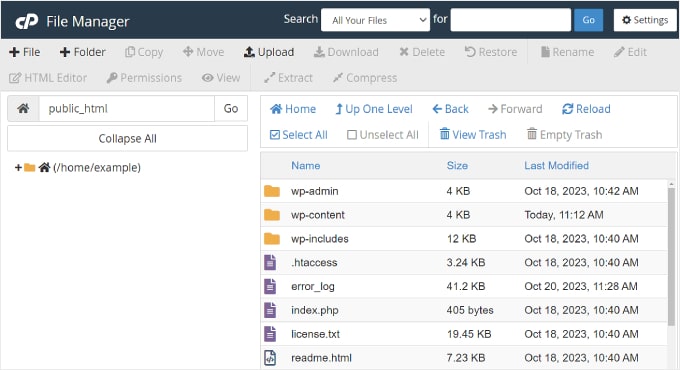
Task: Click the scrollbar up arrow
Action: [671, 185]
